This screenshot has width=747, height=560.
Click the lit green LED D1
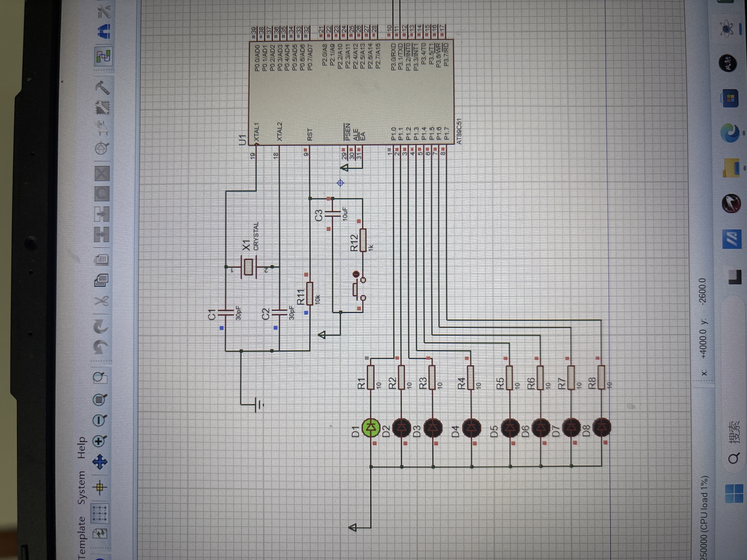(371, 427)
